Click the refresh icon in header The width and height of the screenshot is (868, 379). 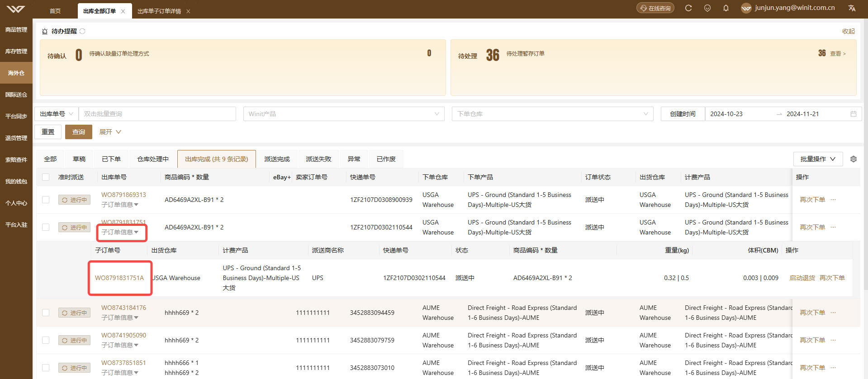[688, 8]
